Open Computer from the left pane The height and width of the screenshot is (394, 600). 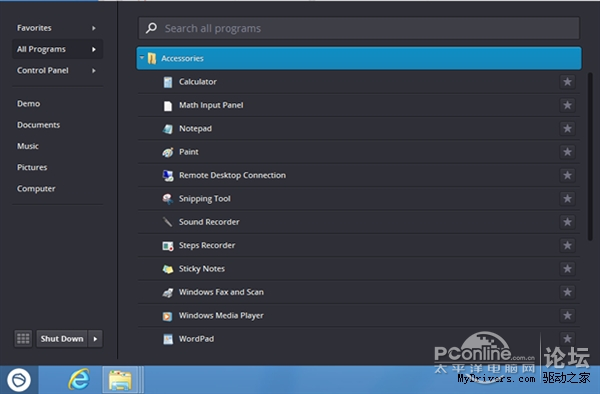pos(36,189)
